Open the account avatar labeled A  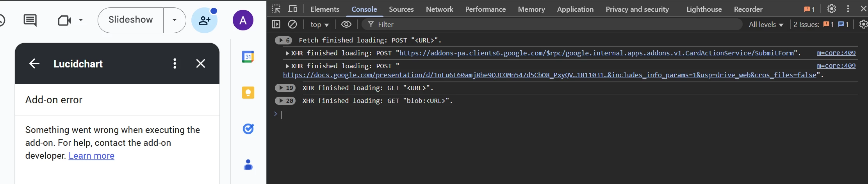[243, 20]
